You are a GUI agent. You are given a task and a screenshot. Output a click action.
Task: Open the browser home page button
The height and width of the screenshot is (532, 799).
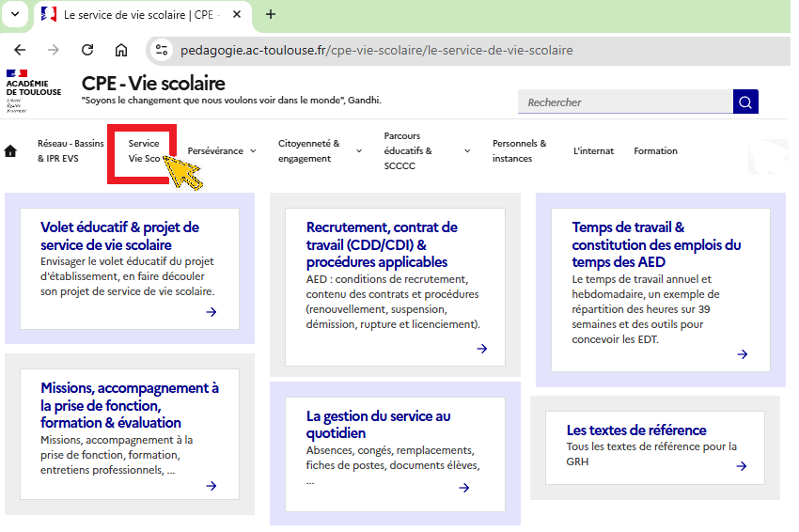click(x=121, y=50)
